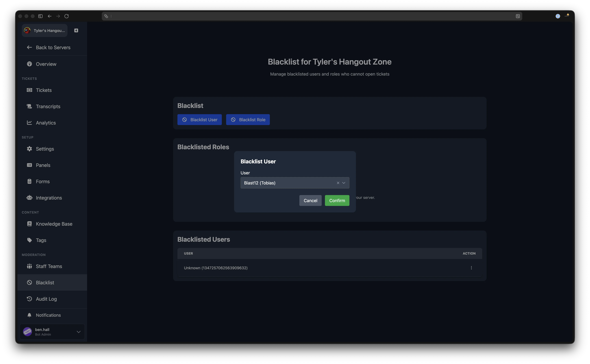Click the ACTION column header

point(469,253)
